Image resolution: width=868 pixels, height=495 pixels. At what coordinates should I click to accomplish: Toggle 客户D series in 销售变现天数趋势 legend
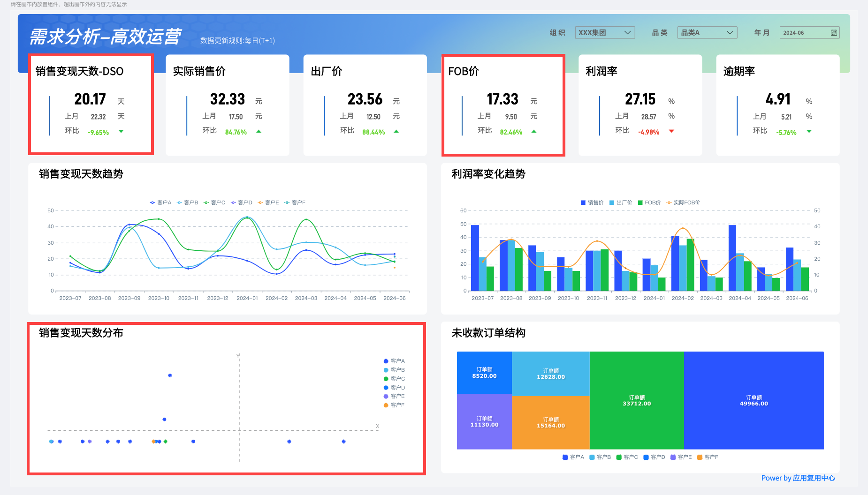click(x=241, y=202)
